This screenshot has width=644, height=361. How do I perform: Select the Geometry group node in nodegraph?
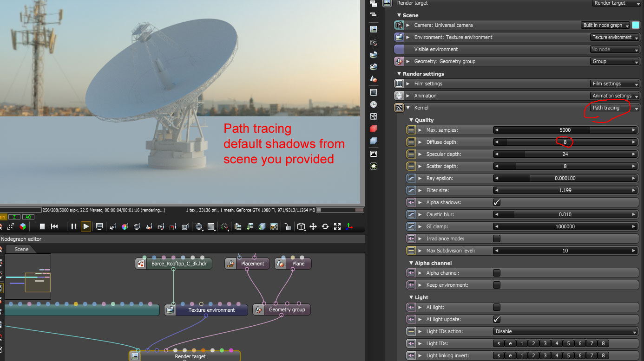pos(282,310)
